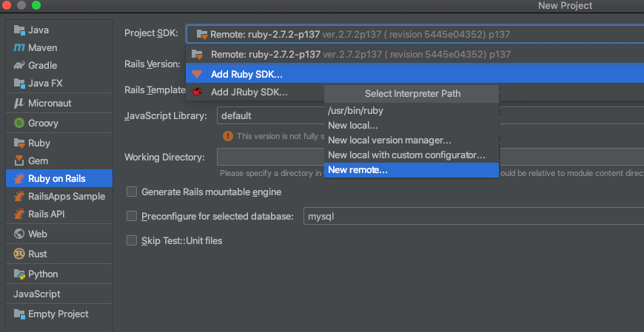Click the Web globe icon
Viewport: 644px width, 332px height.
pyautogui.click(x=19, y=234)
